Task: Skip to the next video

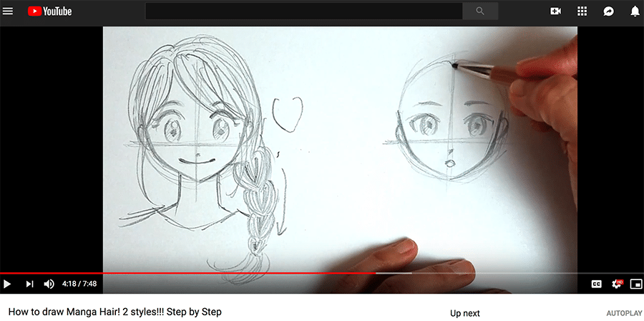Action: [29, 284]
